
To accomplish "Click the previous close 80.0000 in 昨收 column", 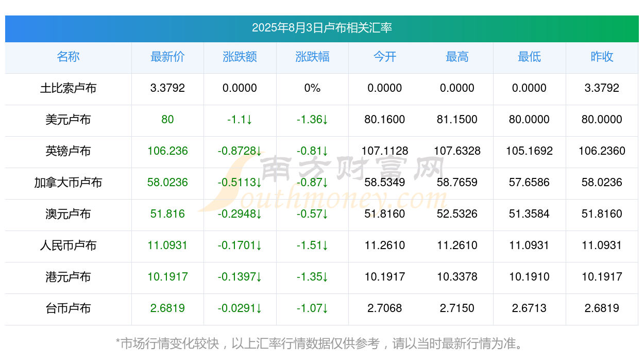I will click(602, 120).
